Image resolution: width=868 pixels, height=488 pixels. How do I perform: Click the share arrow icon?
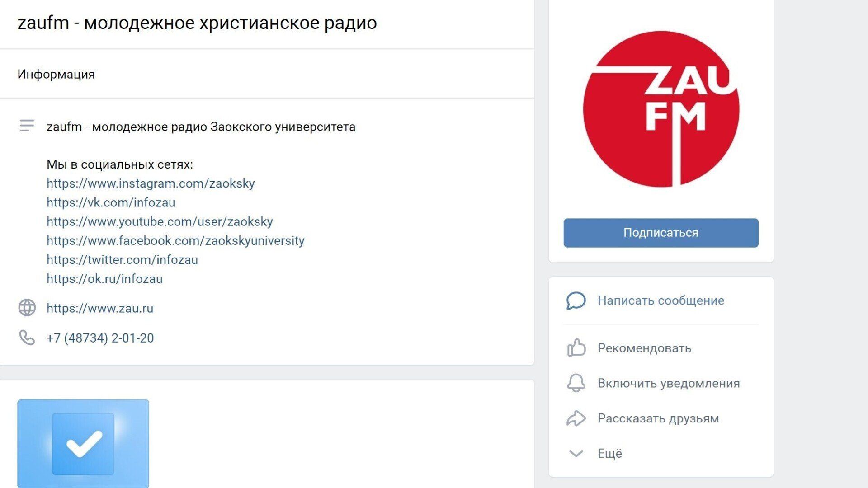click(x=576, y=418)
